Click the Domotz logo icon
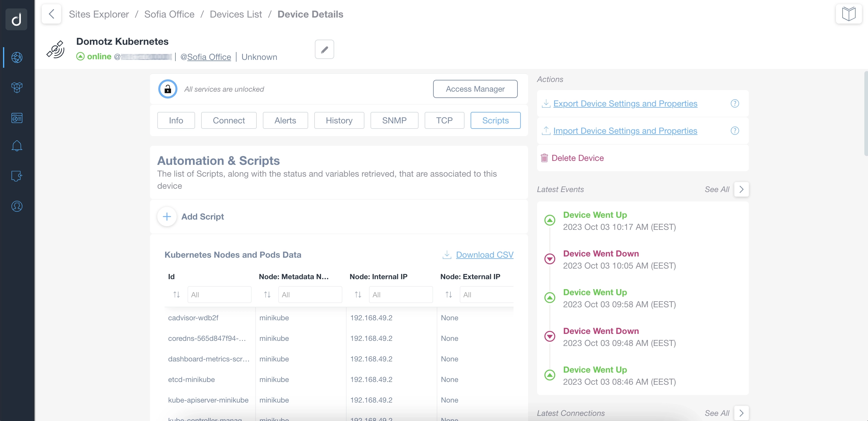This screenshot has width=868, height=421. (x=17, y=19)
